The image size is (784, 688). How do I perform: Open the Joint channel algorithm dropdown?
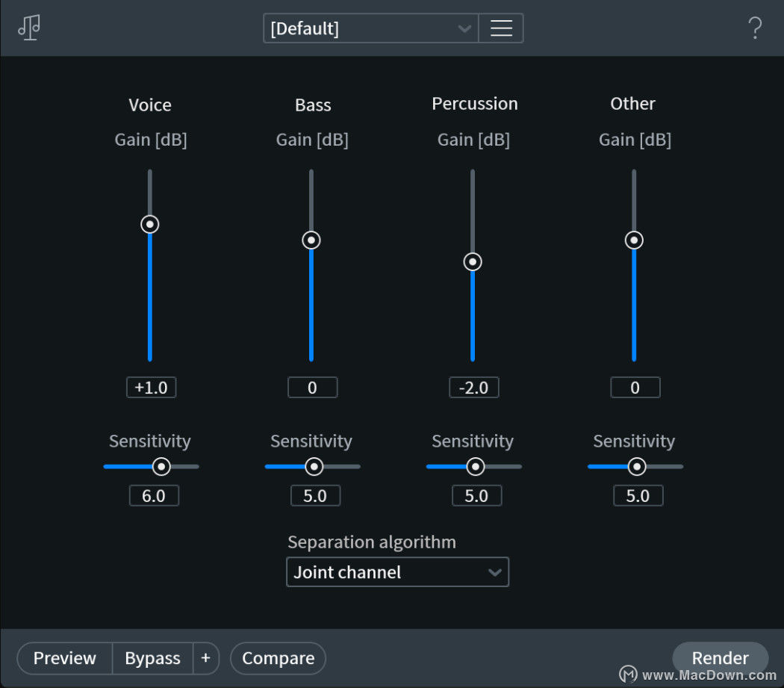[397, 572]
